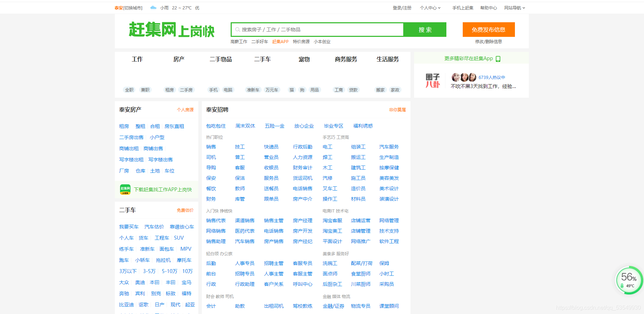
Task: Click the phone icon beside Ganji App banner
Action: (498, 59)
